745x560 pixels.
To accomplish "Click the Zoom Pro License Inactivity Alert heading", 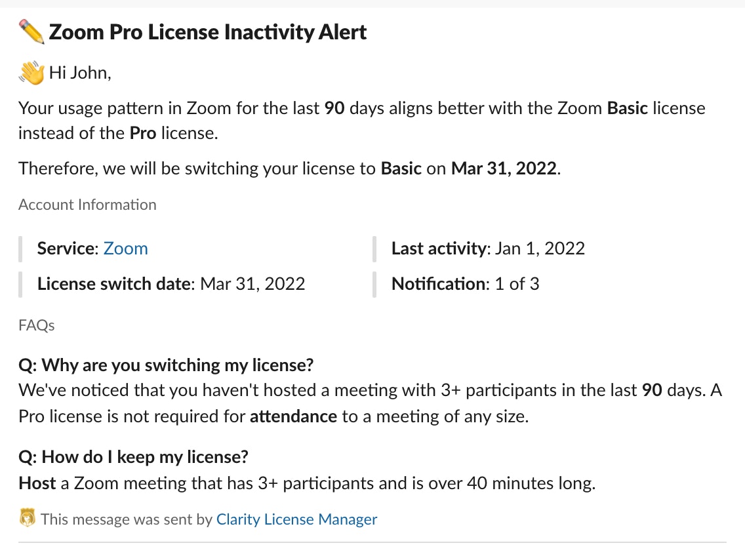I will pos(208,31).
